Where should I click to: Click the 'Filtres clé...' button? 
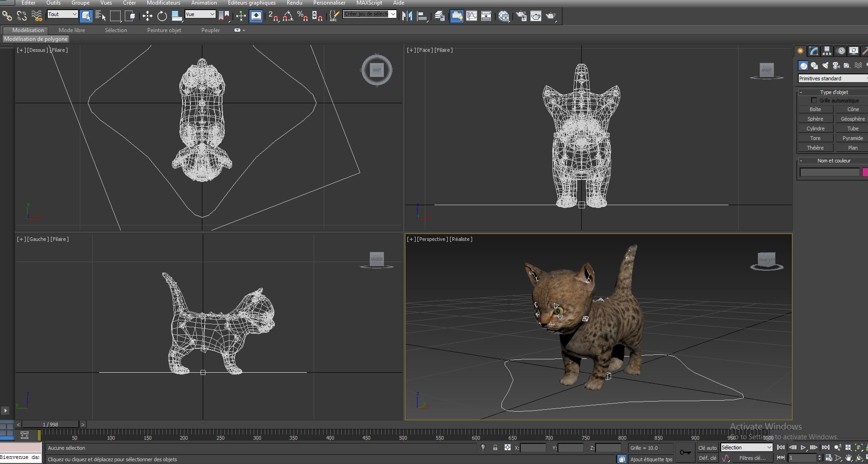752,458
